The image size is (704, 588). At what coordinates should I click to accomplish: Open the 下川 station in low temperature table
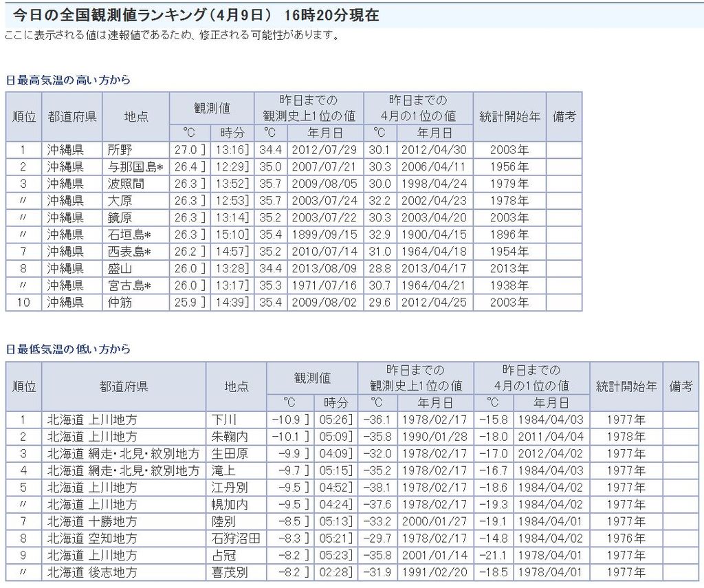(x=223, y=420)
